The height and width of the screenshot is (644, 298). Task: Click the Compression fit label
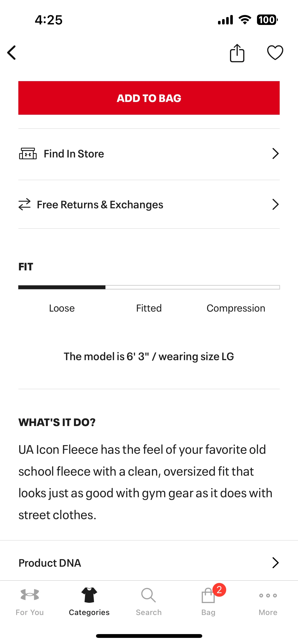coord(236,308)
